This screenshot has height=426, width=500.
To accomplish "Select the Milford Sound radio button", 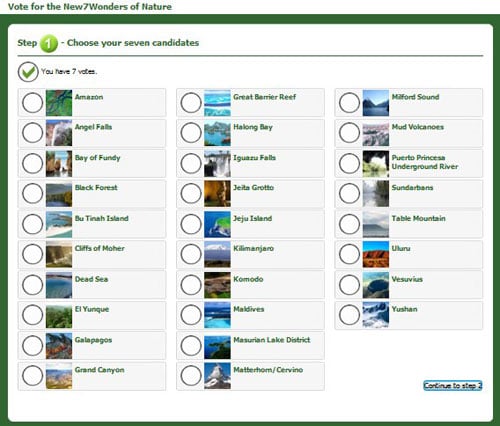I will tap(349, 103).
